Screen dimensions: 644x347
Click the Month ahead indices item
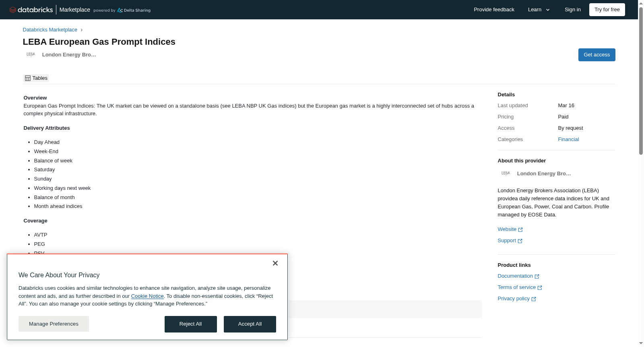[58, 206]
